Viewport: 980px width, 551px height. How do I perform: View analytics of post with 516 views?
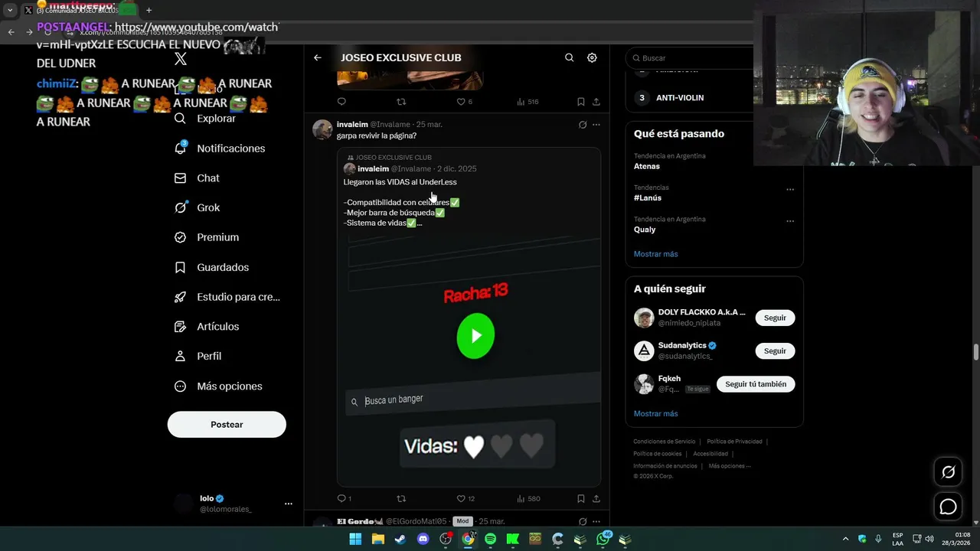pos(528,102)
